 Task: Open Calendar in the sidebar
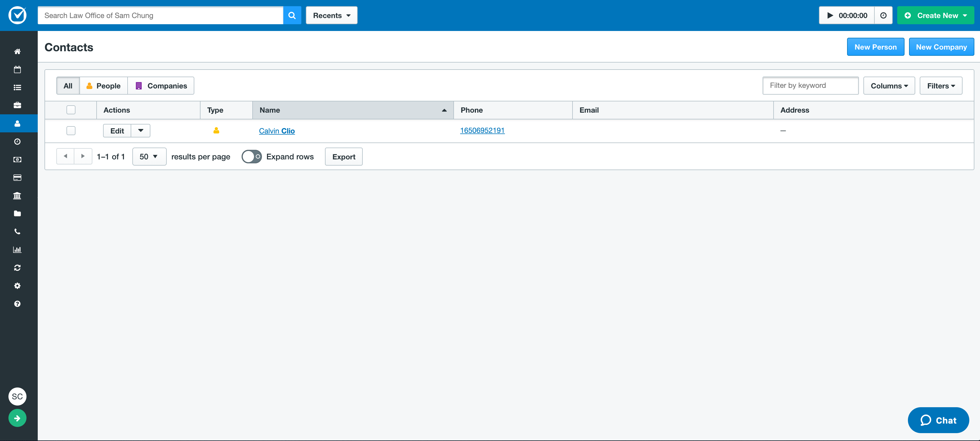click(17, 69)
